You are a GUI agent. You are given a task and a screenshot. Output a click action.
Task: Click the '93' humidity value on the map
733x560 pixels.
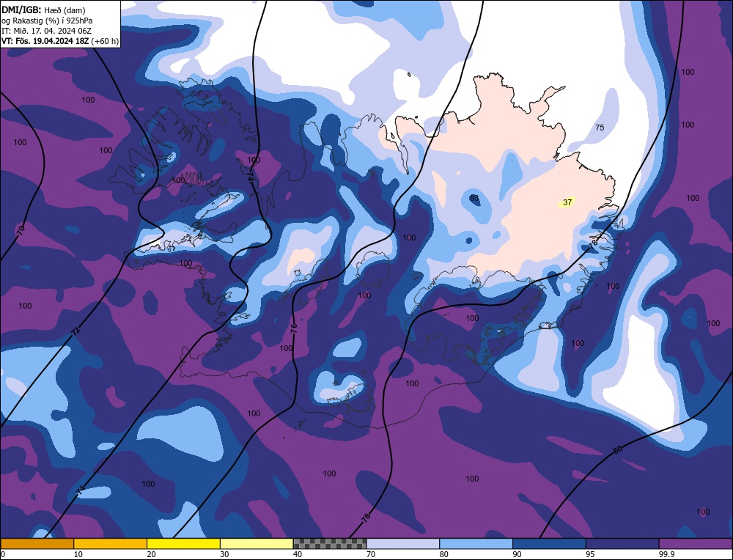click(474, 198)
